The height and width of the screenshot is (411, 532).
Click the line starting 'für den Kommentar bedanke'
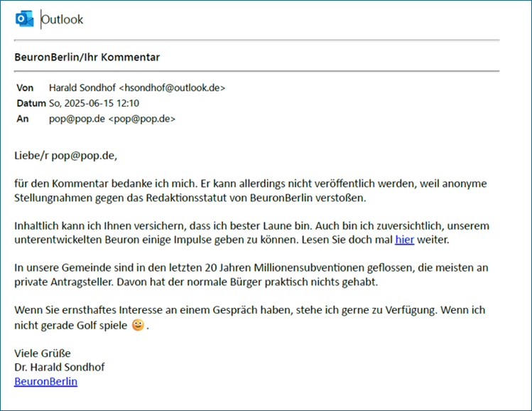click(x=251, y=183)
